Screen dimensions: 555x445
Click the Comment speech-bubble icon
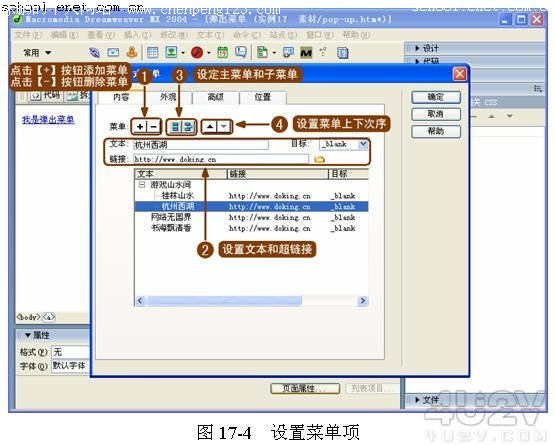[241, 52]
